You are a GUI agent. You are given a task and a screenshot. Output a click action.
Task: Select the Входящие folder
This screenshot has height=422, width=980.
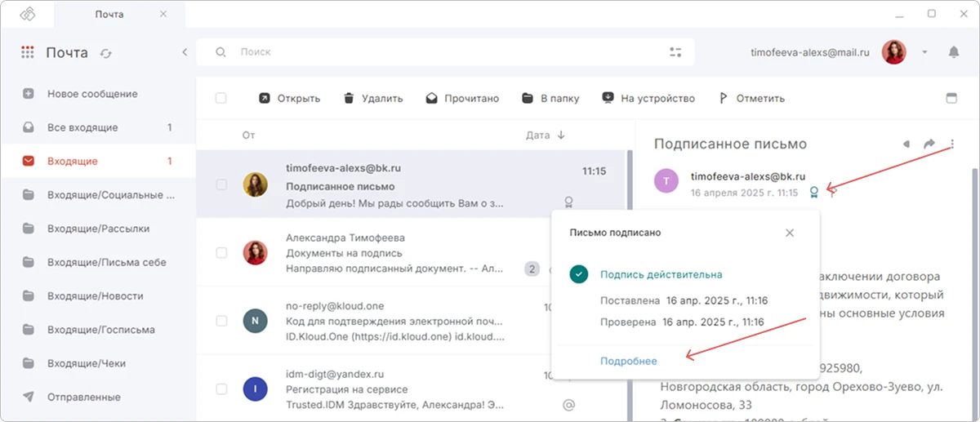pos(98,161)
